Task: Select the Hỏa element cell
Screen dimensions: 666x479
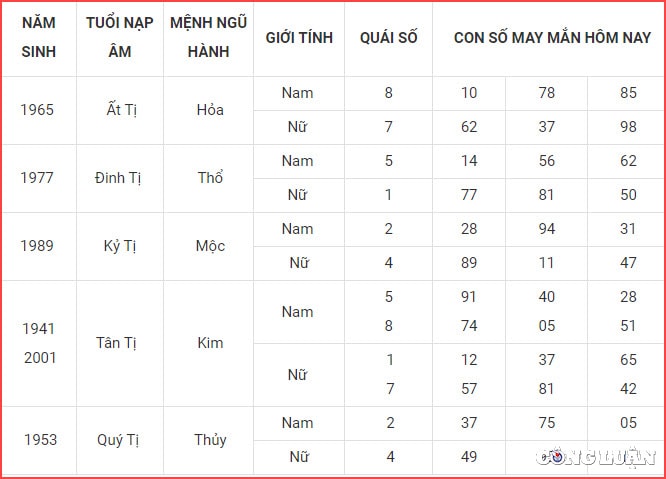Action: (210, 110)
